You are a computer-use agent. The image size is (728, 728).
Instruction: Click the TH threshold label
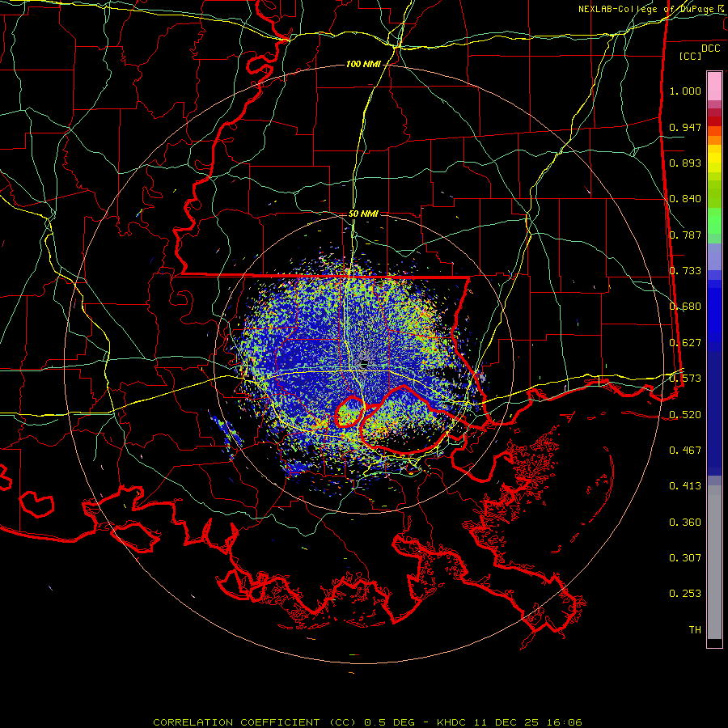695,630
